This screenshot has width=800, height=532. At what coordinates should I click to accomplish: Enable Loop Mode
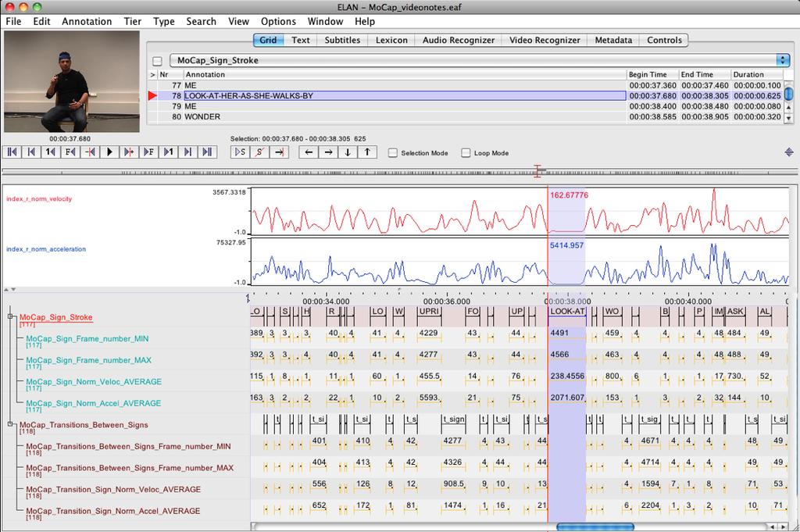coord(466,153)
